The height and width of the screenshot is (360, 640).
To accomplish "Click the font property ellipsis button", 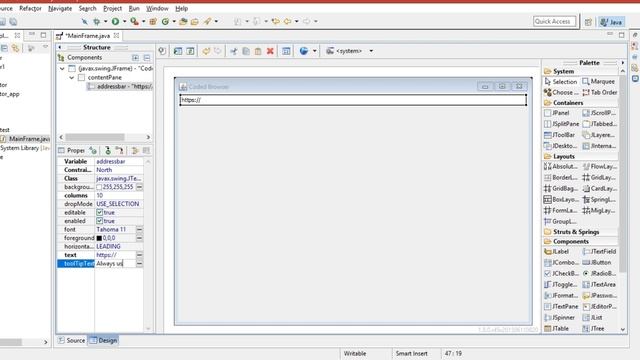I will pos(139,229).
